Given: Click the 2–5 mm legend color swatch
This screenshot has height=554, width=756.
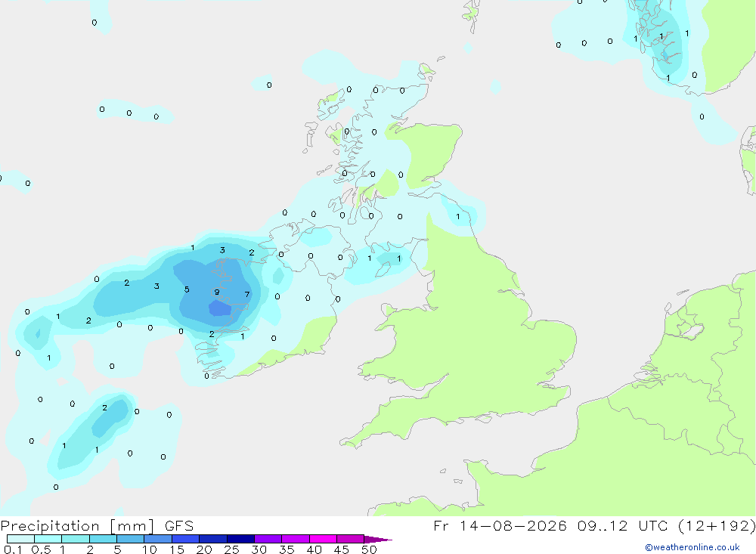Looking at the screenshot, I should coord(103,539).
